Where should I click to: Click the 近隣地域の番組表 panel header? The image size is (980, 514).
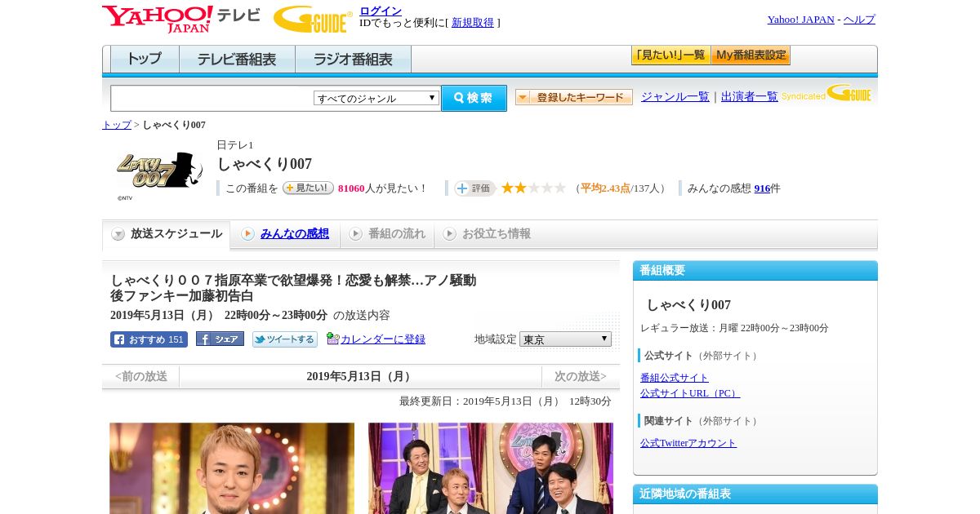(755, 494)
